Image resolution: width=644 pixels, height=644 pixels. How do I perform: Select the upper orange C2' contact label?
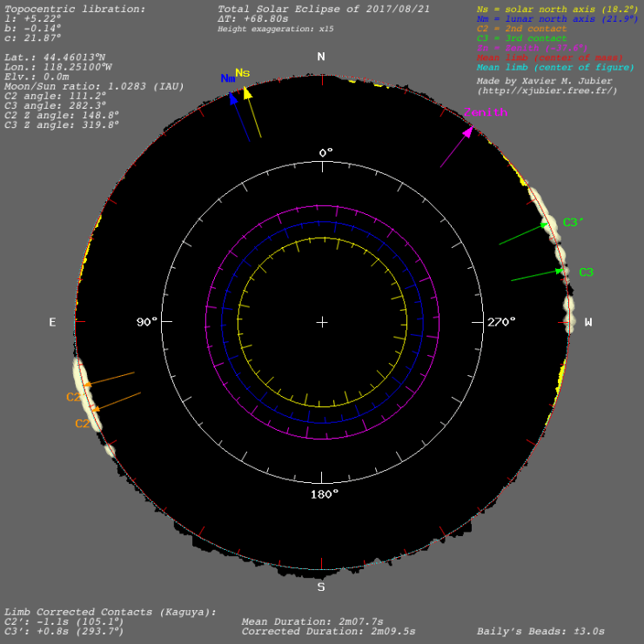tap(76, 397)
